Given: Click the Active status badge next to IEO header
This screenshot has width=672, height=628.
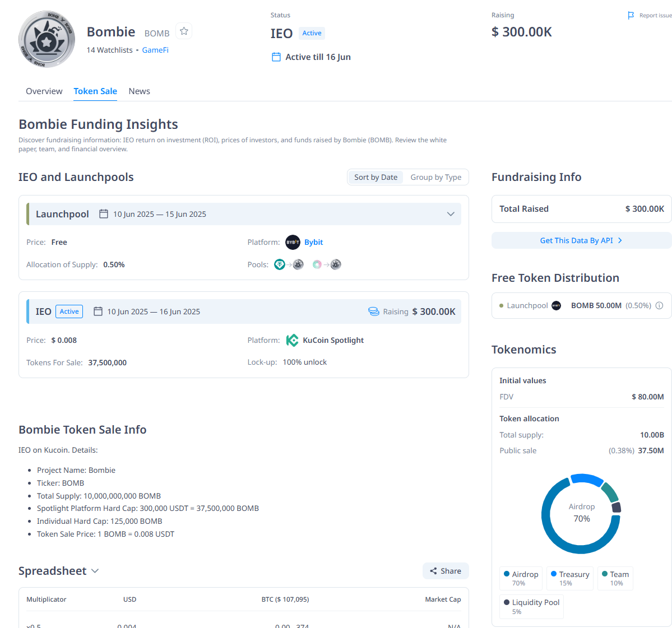Looking at the screenshot, I should [x=312, y=33].
